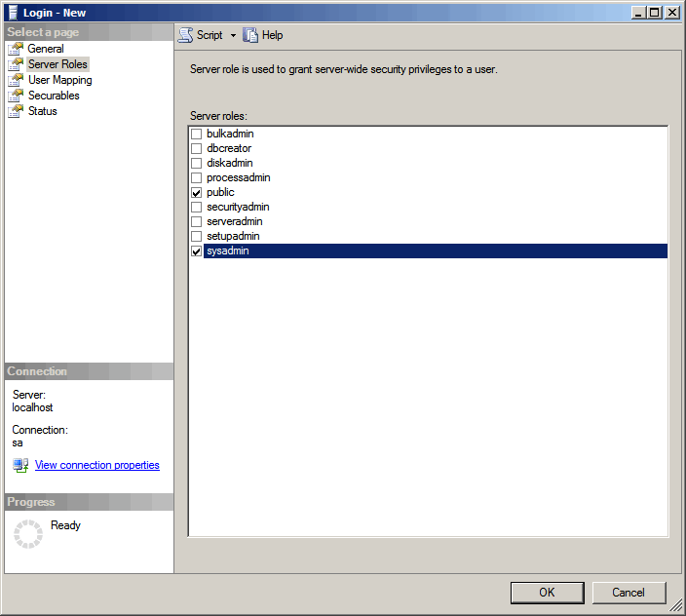Viewport: 686px width, 616px height.
Task: Maximize the Login - New dialog
Action: (655, 13)
